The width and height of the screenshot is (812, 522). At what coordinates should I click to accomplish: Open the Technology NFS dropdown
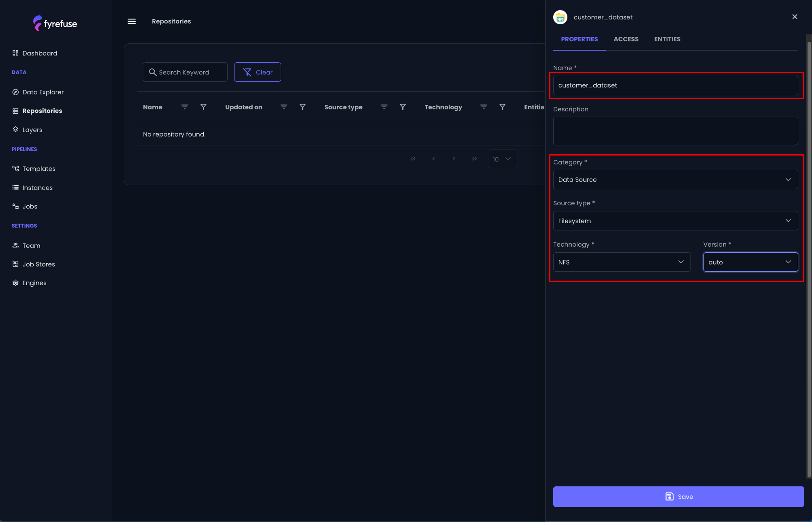click(x=622, y=262)
